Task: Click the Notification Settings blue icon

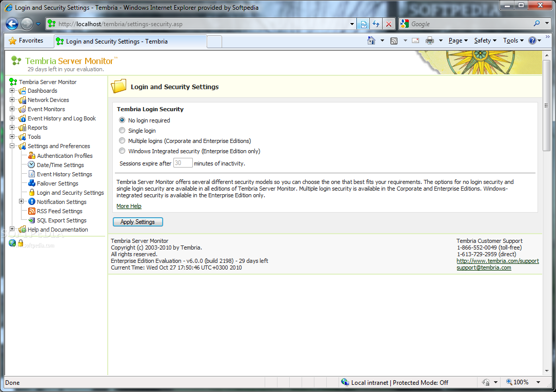Action: (x=32, y=201)
